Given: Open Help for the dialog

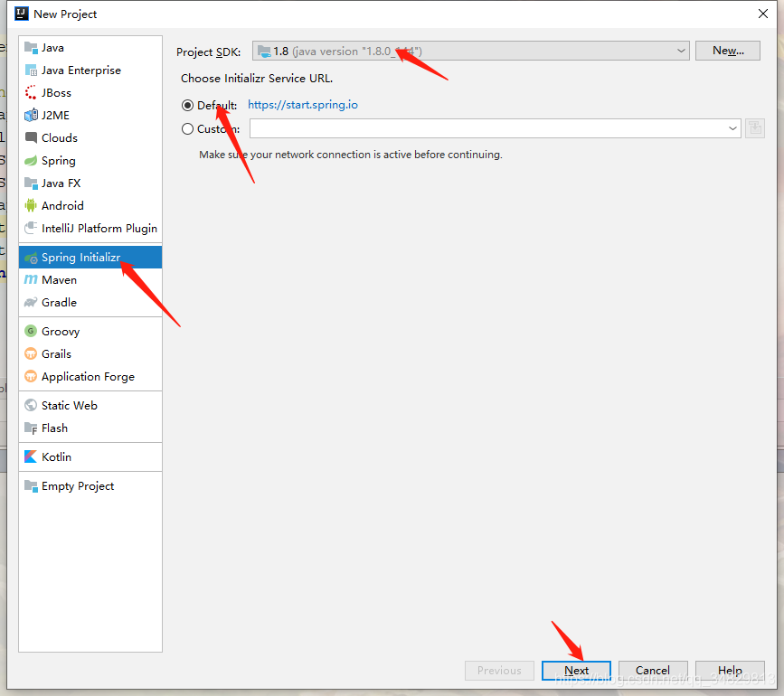Looking at the screenshot, I should (730, 671).
